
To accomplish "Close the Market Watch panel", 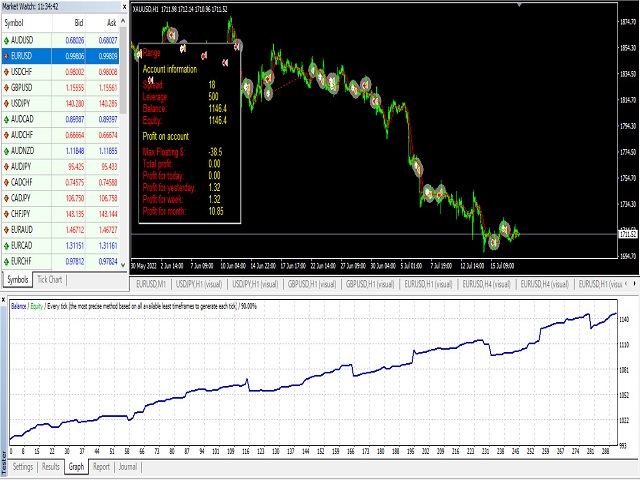I will [x=124, y=6].
